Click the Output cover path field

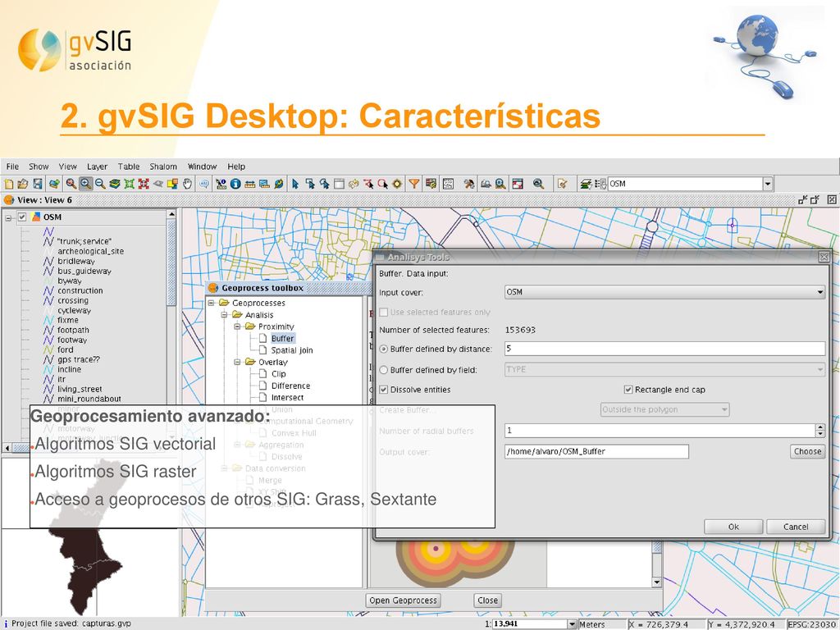(x=596, y=452)
